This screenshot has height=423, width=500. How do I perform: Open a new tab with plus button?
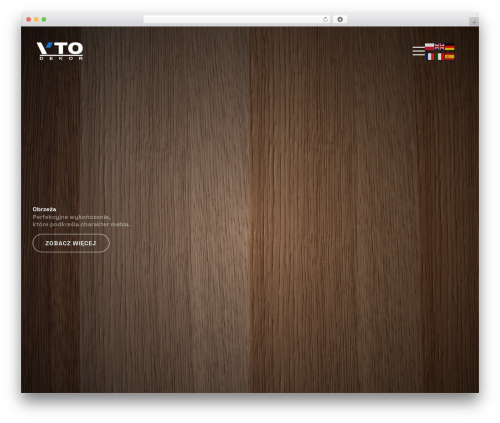pos(474,22)
